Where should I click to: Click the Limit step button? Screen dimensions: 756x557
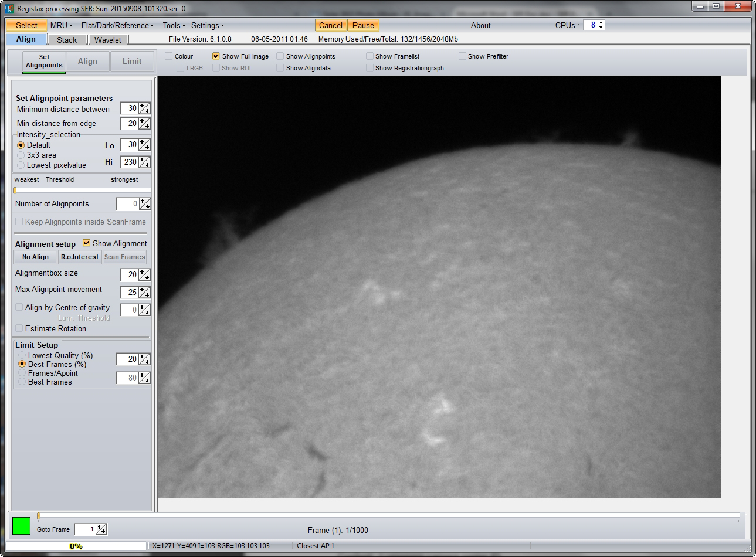132,61
